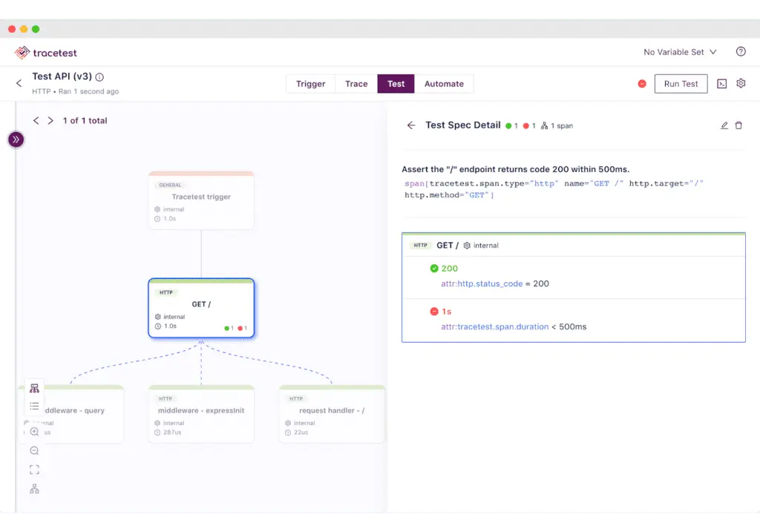Click the passed 200 assertion check icon

pos(434,269)
